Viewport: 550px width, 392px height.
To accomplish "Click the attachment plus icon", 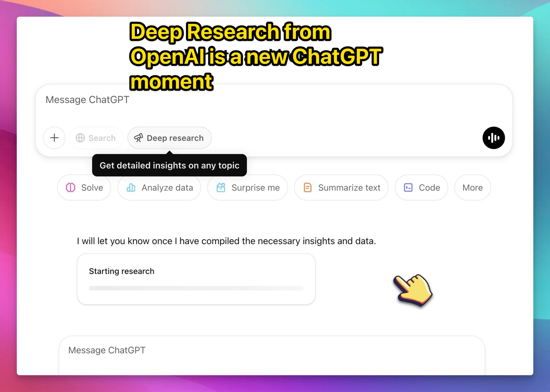I will coord(54,137).
